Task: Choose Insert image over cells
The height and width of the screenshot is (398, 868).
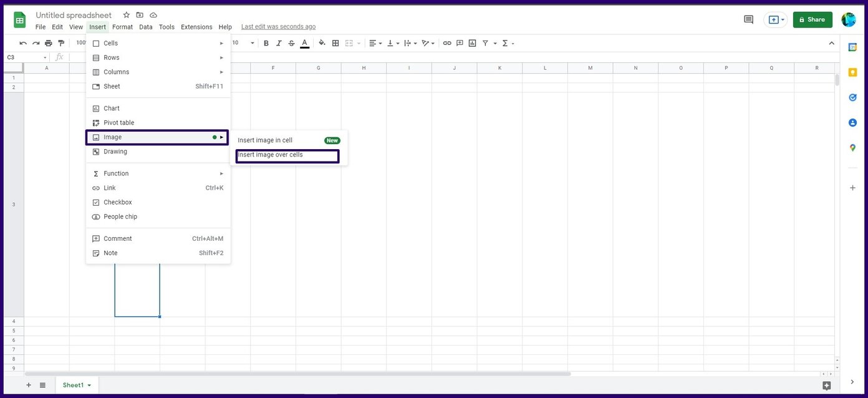Action: (289, 155)
